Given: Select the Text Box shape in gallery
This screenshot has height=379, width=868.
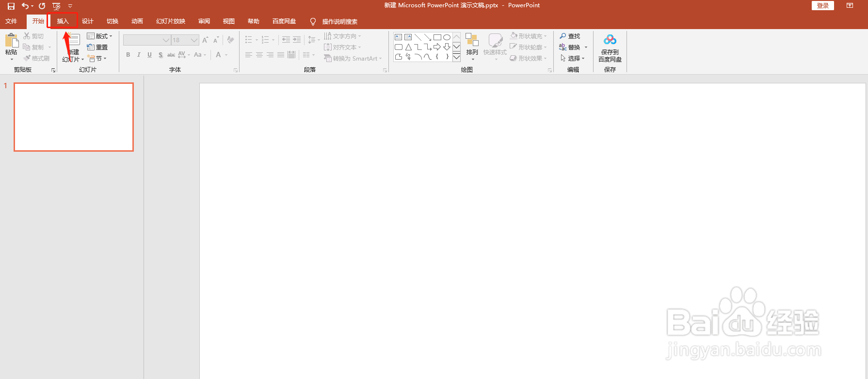Looking at the screenshot, I should (399, 37).
